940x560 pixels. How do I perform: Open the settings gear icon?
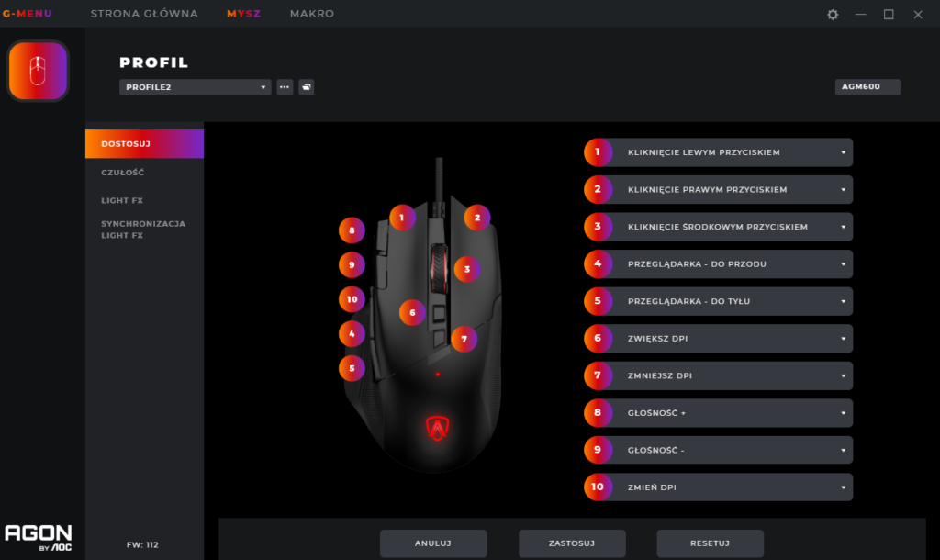click(x=833, y=15)
